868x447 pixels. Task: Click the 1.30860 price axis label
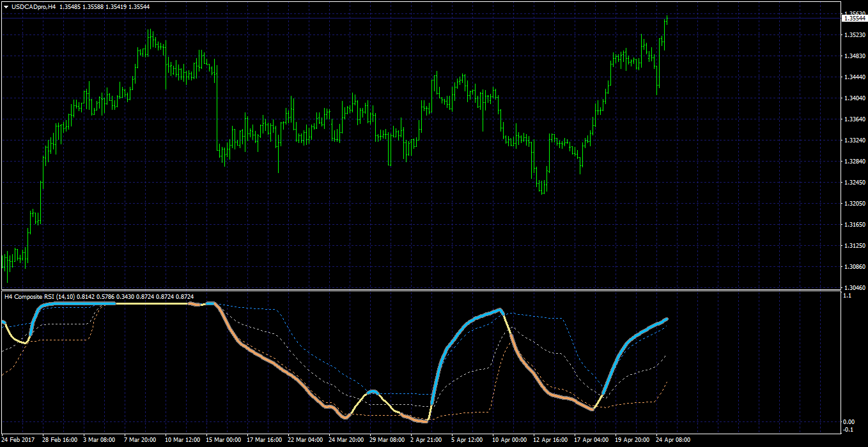854,267
